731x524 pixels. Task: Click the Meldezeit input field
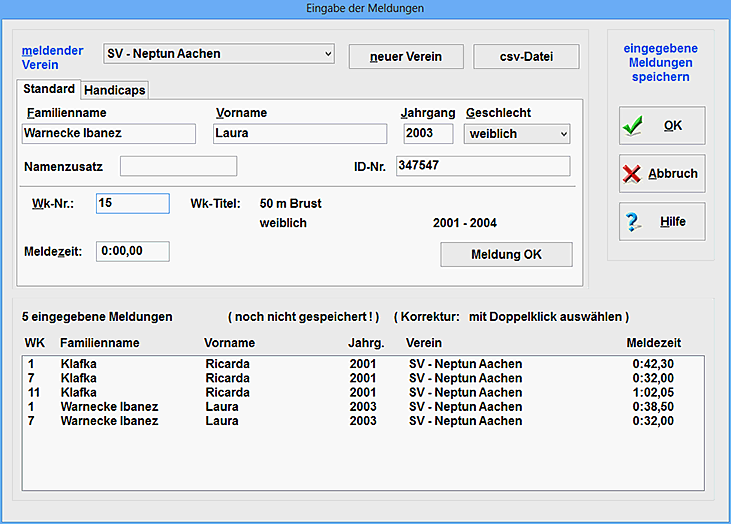click(133, 251)
